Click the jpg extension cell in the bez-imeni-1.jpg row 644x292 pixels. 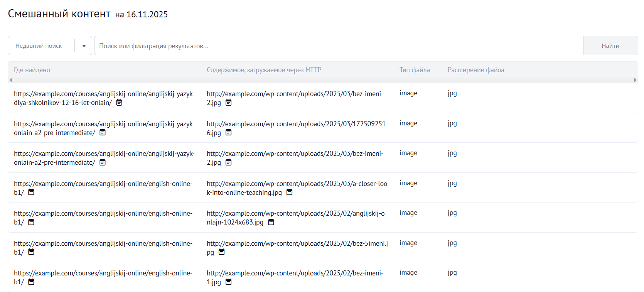(x=452, y=273)
